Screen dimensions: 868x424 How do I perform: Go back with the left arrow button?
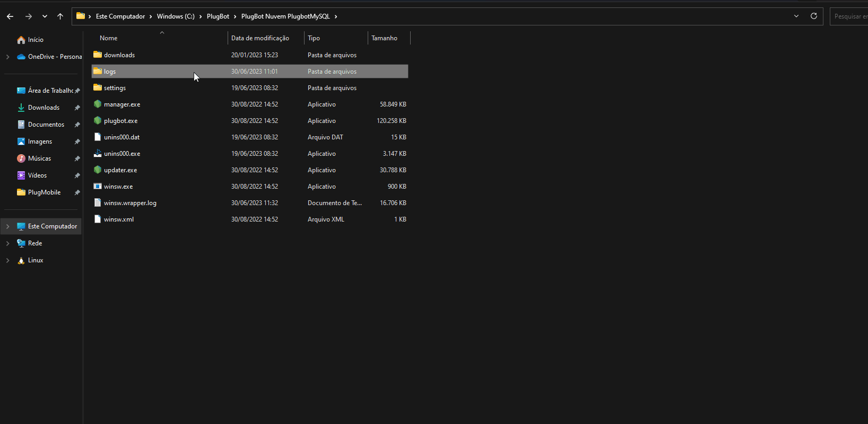coord(10,16)
